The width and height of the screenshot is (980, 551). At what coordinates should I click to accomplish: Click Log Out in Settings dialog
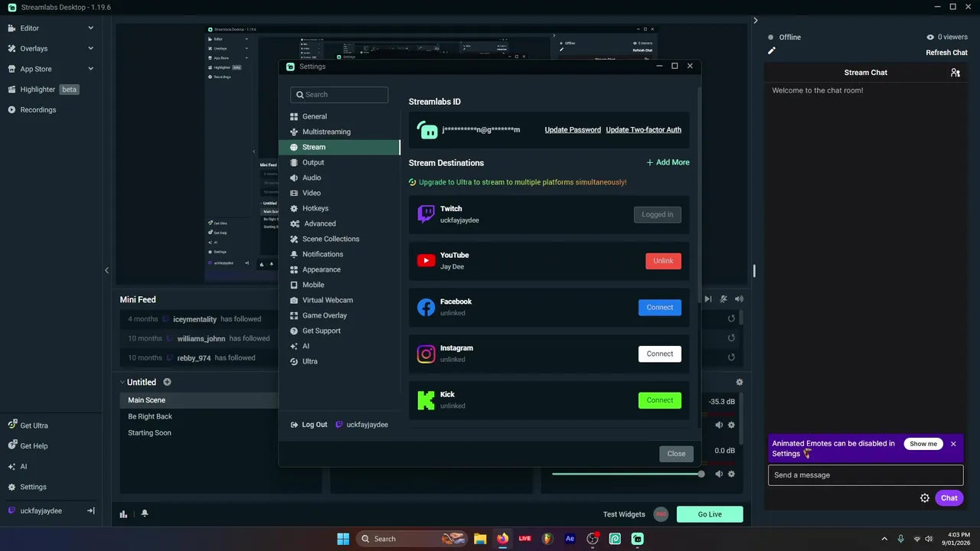(x=309, y=425)
